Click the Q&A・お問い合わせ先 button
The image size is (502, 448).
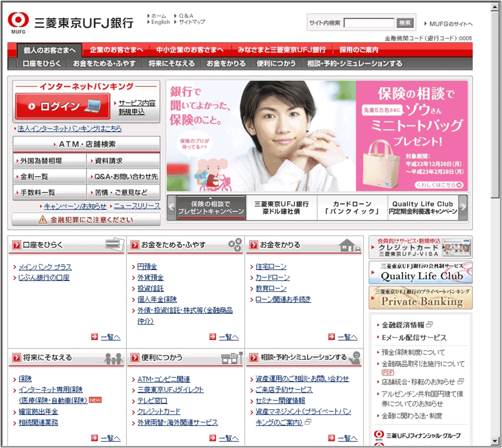click(123, 177)
